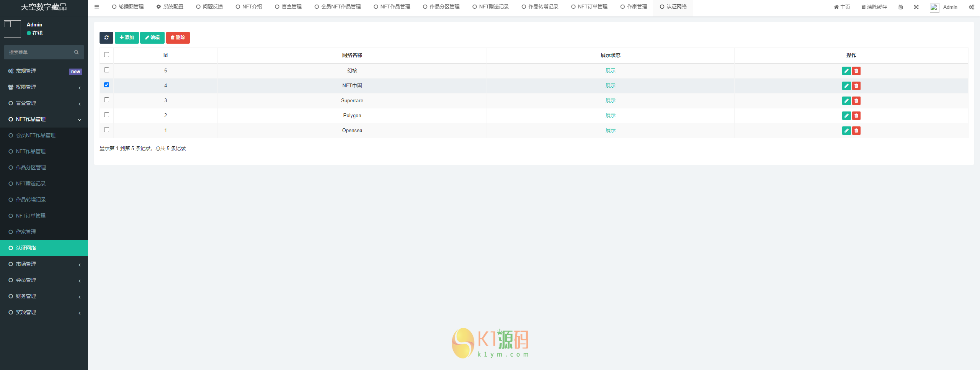Viewport: 980px width, 370px height.
Task: Expand the 财务管理 sidebar menu
Action: (44, 296)
